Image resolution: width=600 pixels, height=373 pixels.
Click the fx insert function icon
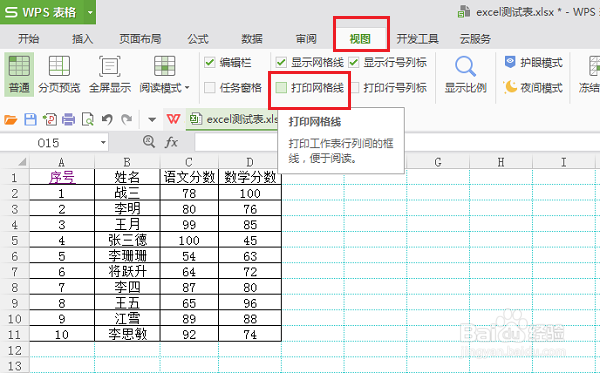click(171, 142)
